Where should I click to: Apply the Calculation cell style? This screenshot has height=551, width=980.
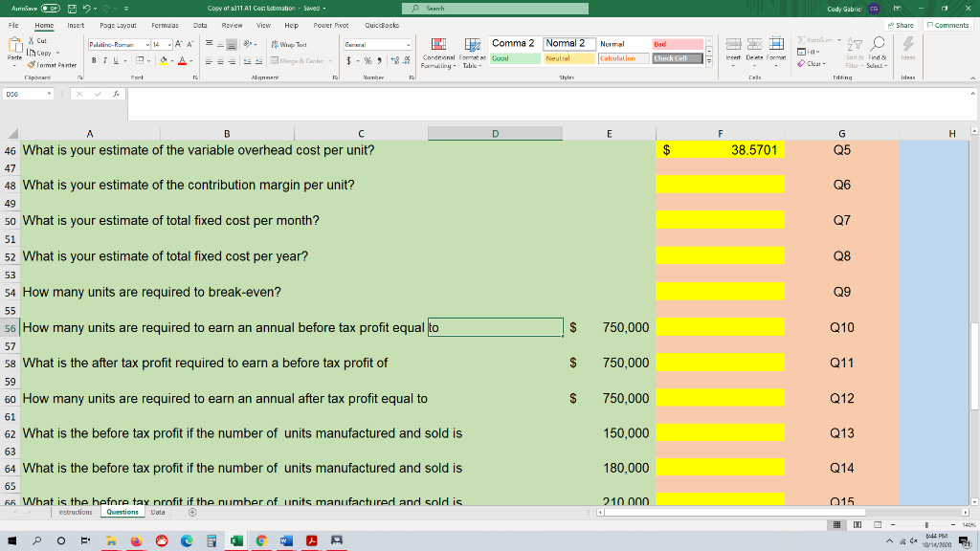click(623, 58)
